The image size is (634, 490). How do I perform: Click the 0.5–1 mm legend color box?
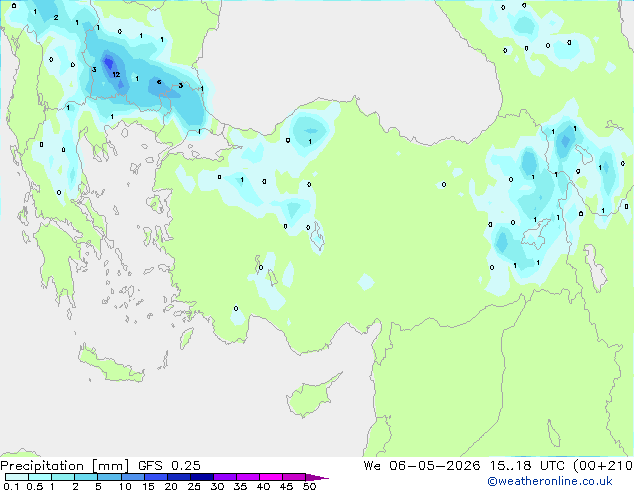pyautogui.click(x=40, y=477)
